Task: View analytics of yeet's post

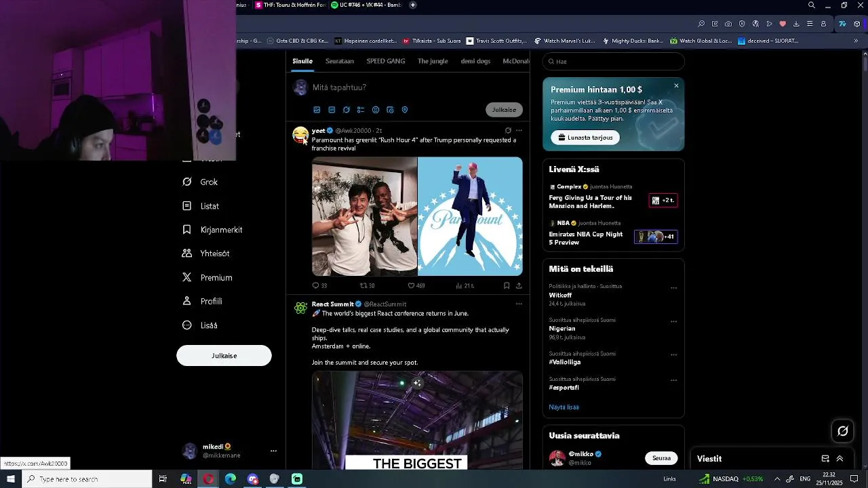Action: click(x=465, y=285)
